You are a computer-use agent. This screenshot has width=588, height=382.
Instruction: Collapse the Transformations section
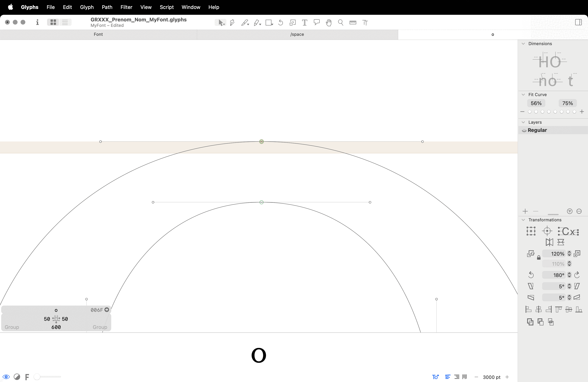click(x=523, y=220)
